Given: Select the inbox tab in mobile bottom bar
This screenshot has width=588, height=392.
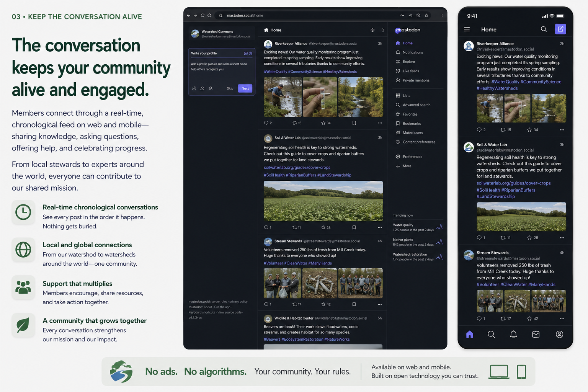Looking at the screenshot, I should click(536, 335).
